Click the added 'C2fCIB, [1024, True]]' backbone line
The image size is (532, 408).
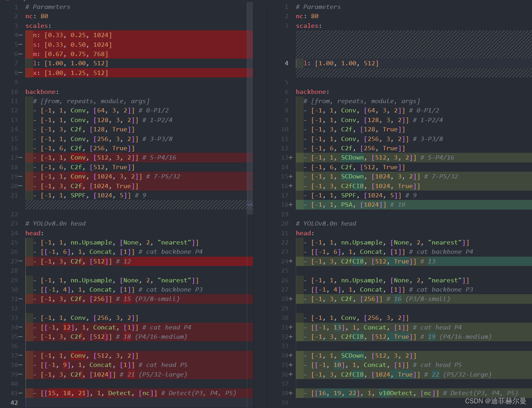[x=414, y=186]
